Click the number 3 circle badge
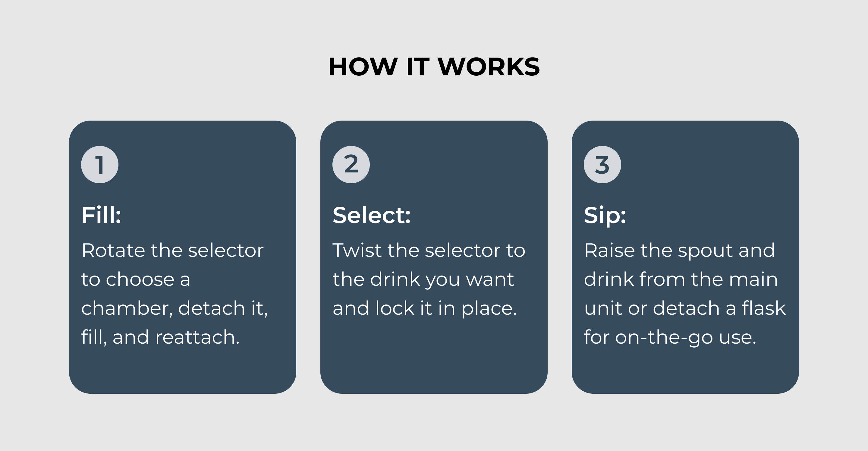The height and width of the screenshot is (451, 868). click(x=602, y=165)
